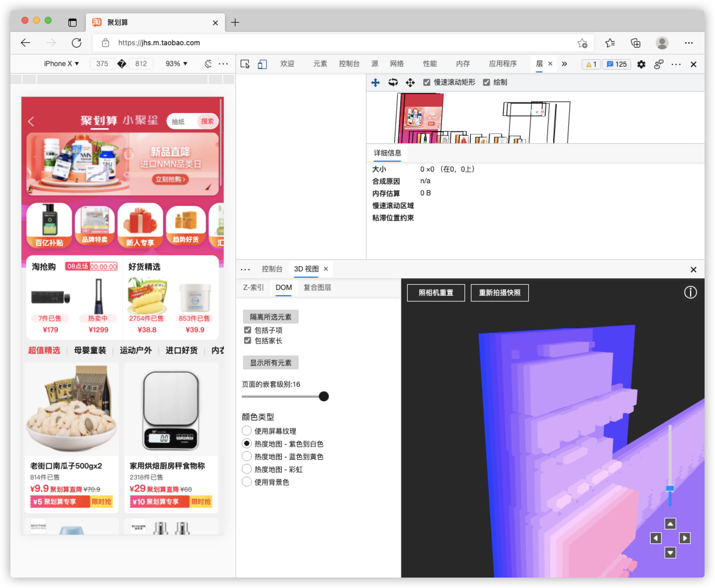Click reset transform icon in Layers
Screen dimensions: 715x588
point(410,82)
